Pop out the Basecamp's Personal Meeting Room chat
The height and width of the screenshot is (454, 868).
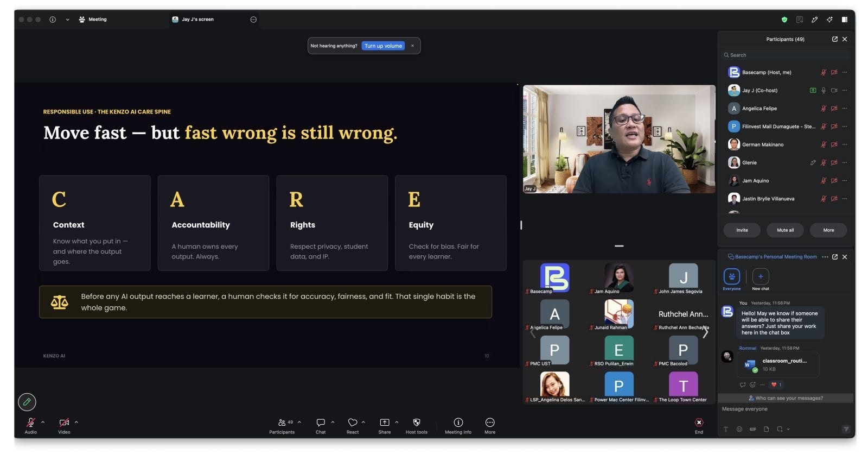[835, 257]
